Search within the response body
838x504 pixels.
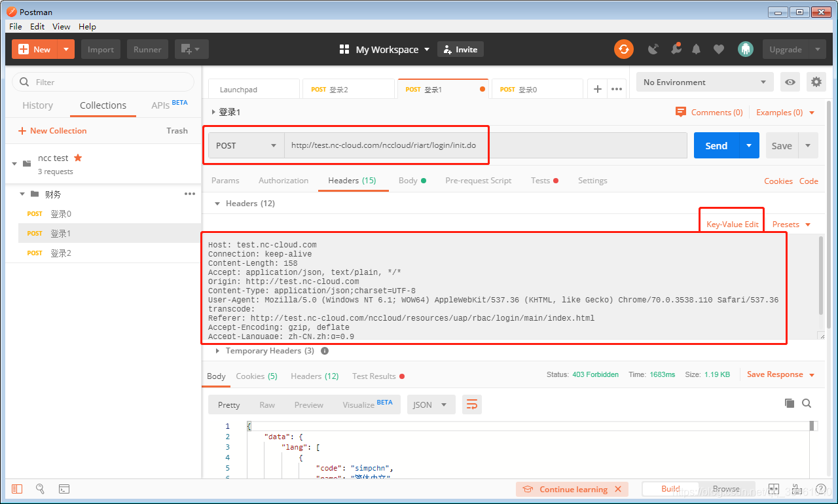[807, 403]
